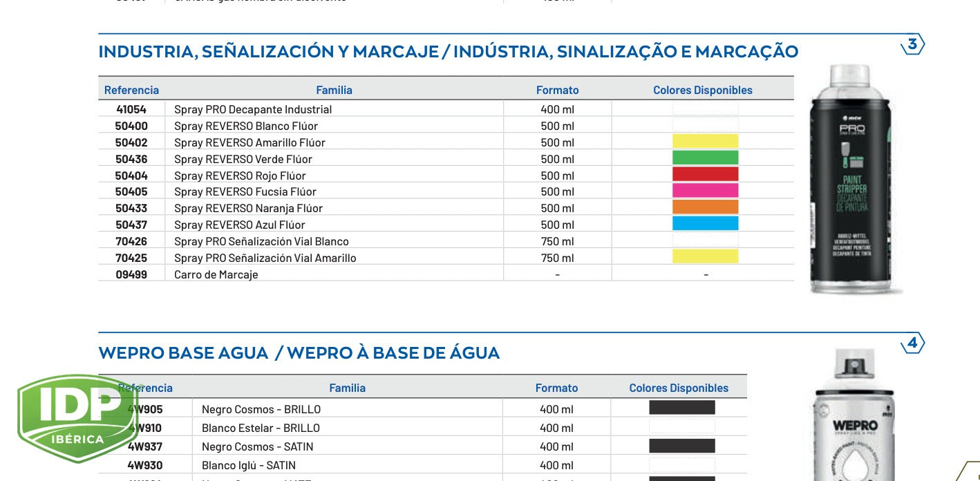Click Spray PRO Señalización Vial Blanco
The height and width of the screenshot is (481, 980).
pyautogui.click(x=261, y=241)
